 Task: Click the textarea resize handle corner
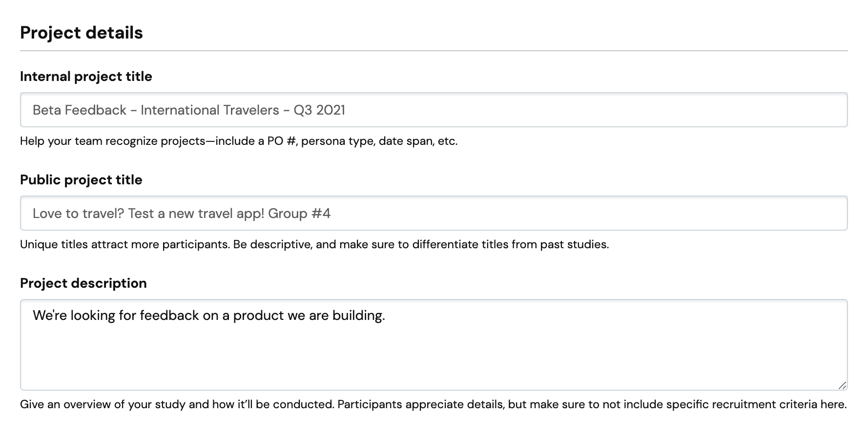click(842, 385)
